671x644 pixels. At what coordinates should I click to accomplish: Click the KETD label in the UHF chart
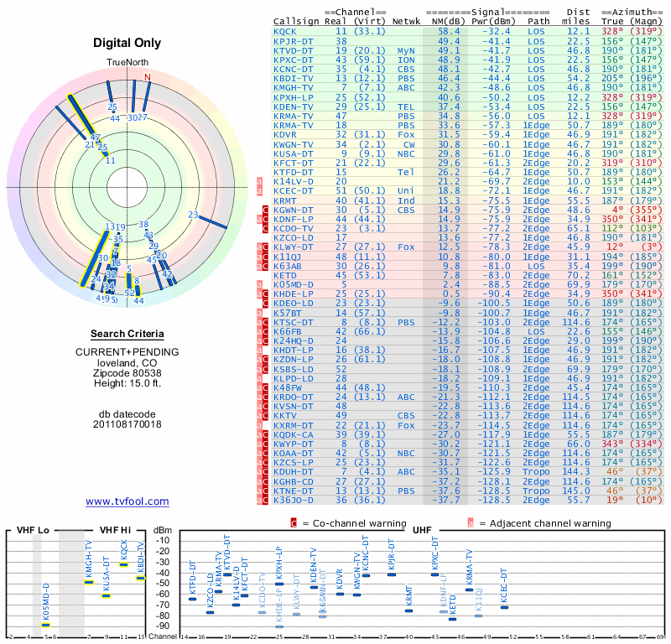(453, 605)
